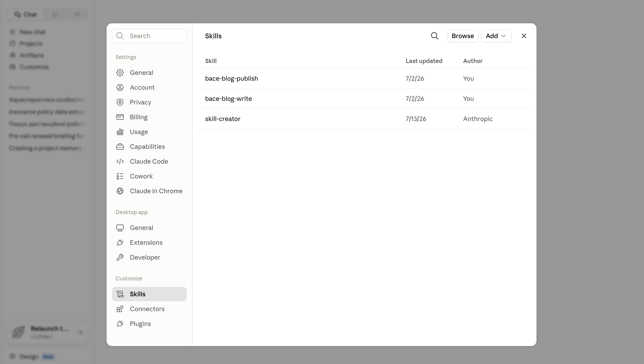The image size is (644, 364).
Task: Select the 7/13/26 date cell
Action: pyautogui.click(x=416, y=119)
